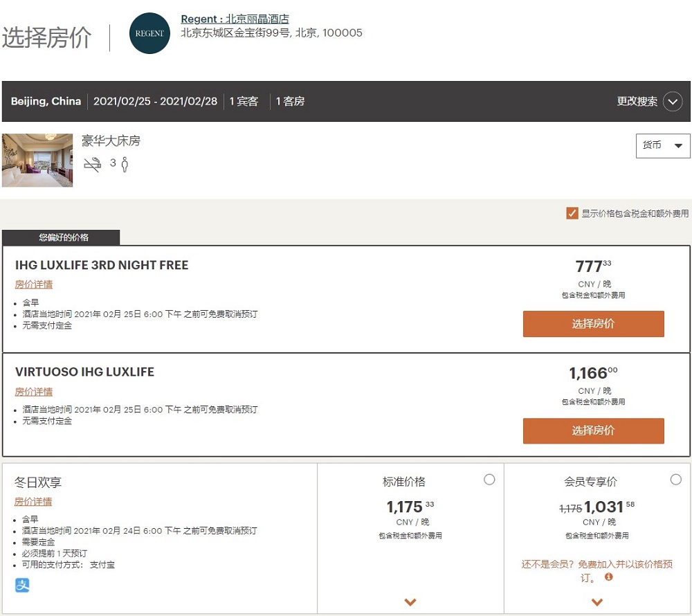
Task: Click the 冬日欢享 rate title
Action: [37, 482]
